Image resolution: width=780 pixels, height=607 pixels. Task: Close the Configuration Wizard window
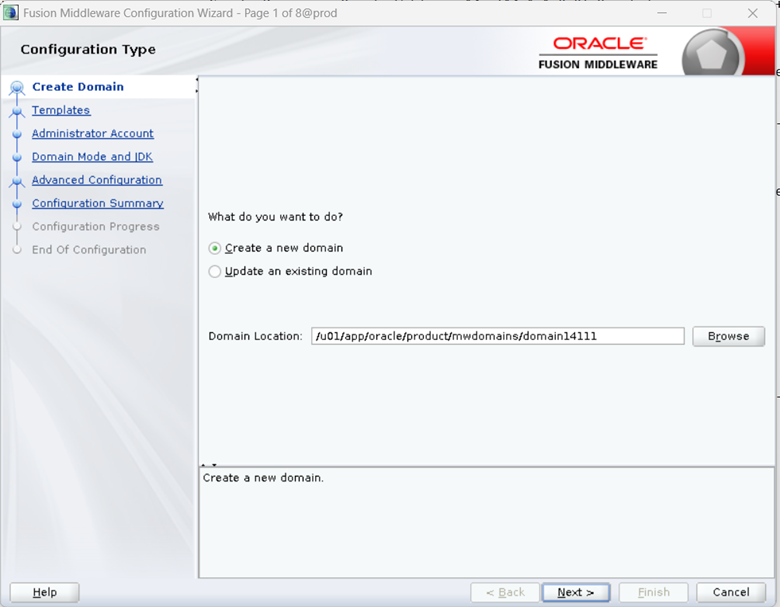click(x=753, y=13)
